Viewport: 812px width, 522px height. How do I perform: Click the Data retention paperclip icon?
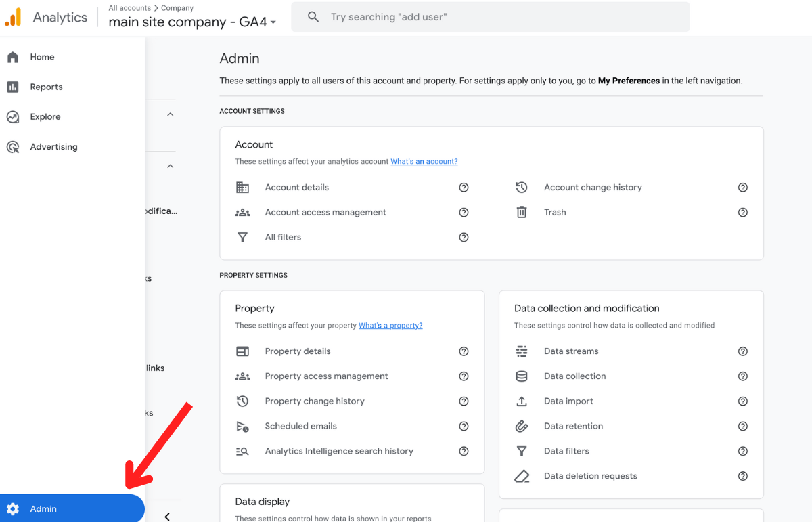click(521, 426)
